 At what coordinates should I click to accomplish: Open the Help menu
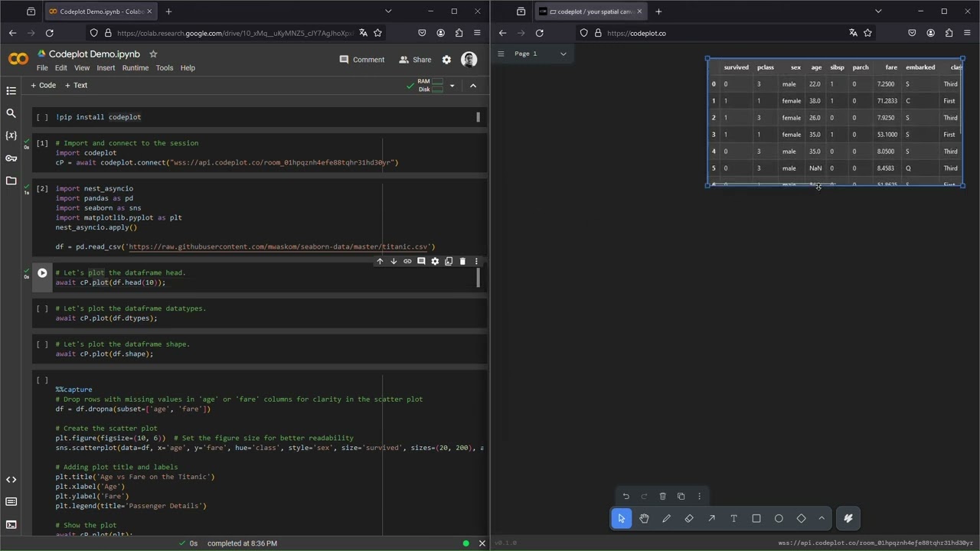pos(188,68)
